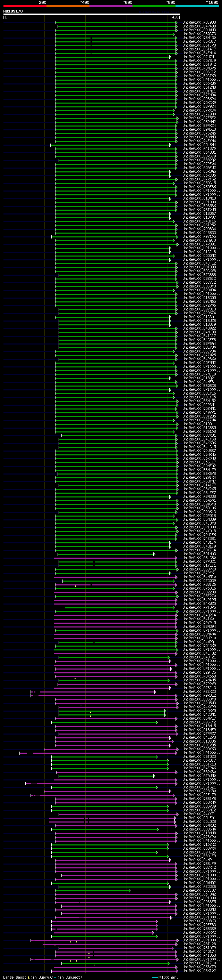Open hit UniRef100_B9HLG6
The width and height of the screenshot is (222, 980).
199,852
